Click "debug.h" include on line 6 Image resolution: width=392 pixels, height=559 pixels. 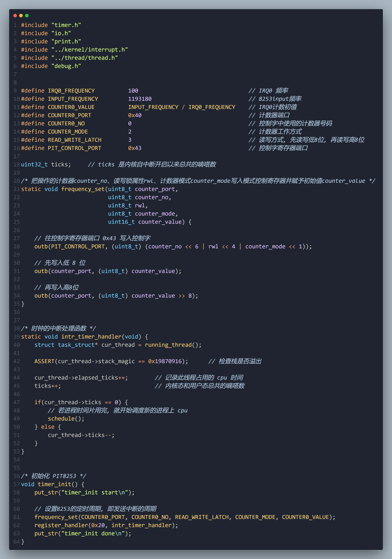(x=66, y=66)
